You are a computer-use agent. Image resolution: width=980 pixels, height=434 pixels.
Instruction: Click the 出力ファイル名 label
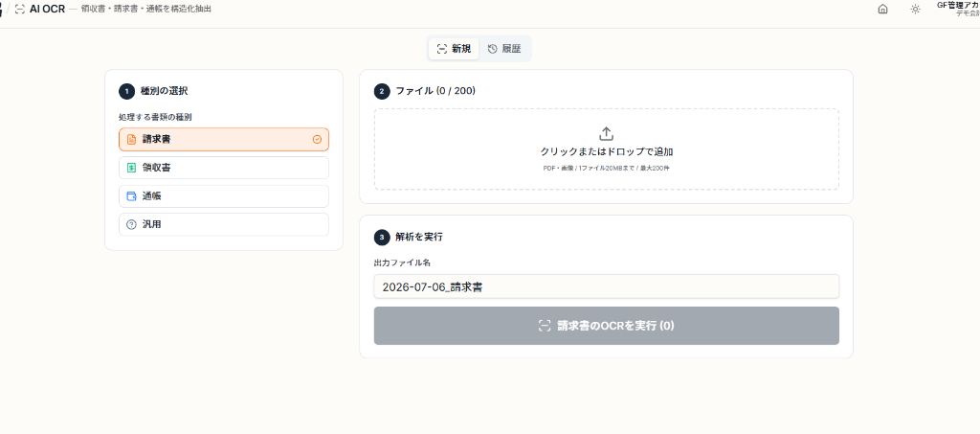pos(400,263)
